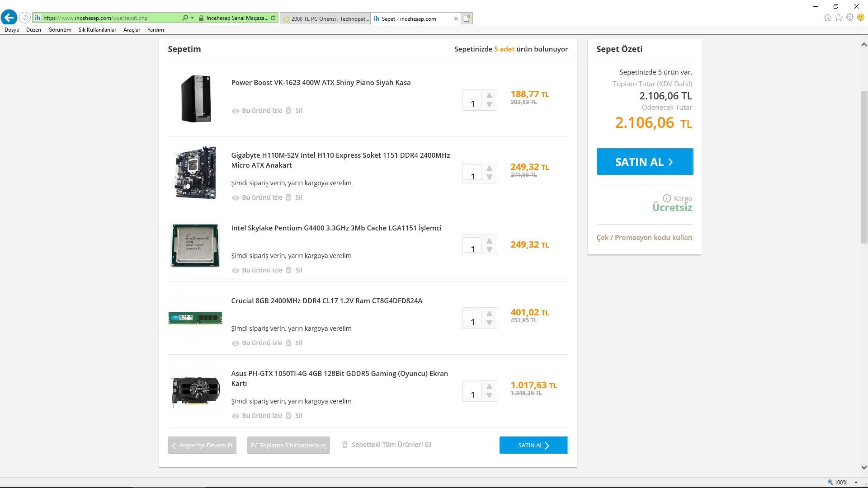Decrease quantity of Asus GTX 1050TI card
The width and height of the screenshot is (868, 488).
[489, 395]
